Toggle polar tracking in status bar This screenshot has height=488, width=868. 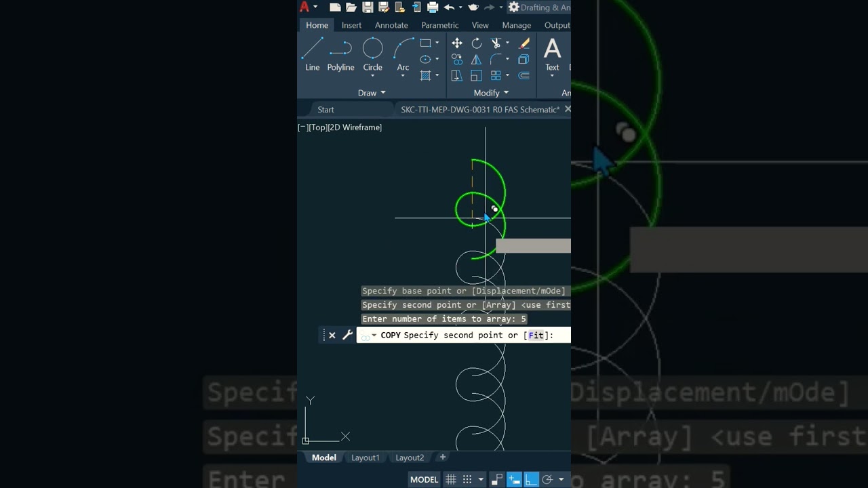547,479
